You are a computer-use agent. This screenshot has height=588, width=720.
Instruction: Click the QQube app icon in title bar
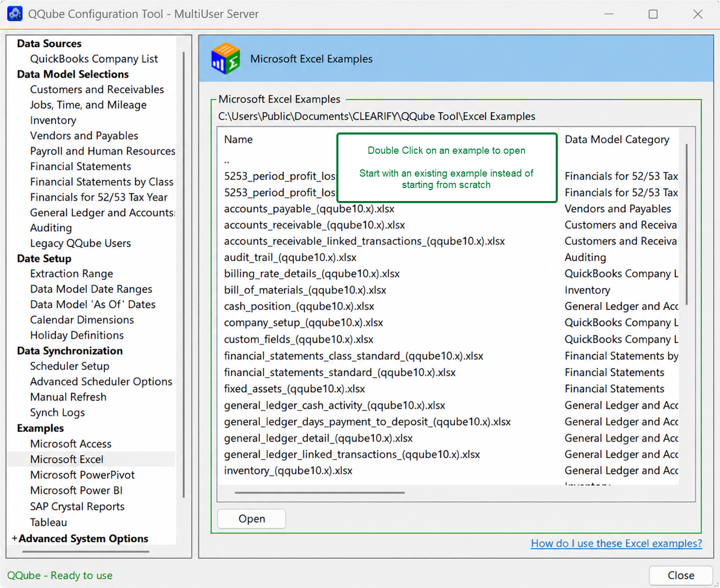click(x=15, y=14)
